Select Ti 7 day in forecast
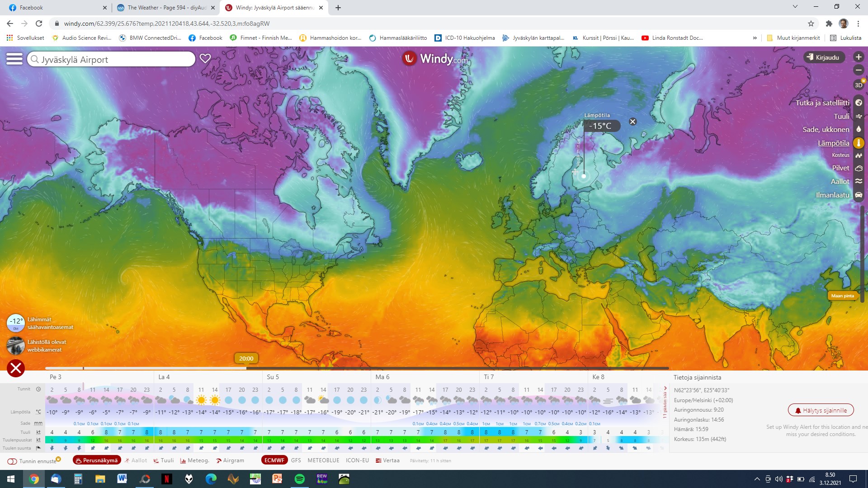 489,377
